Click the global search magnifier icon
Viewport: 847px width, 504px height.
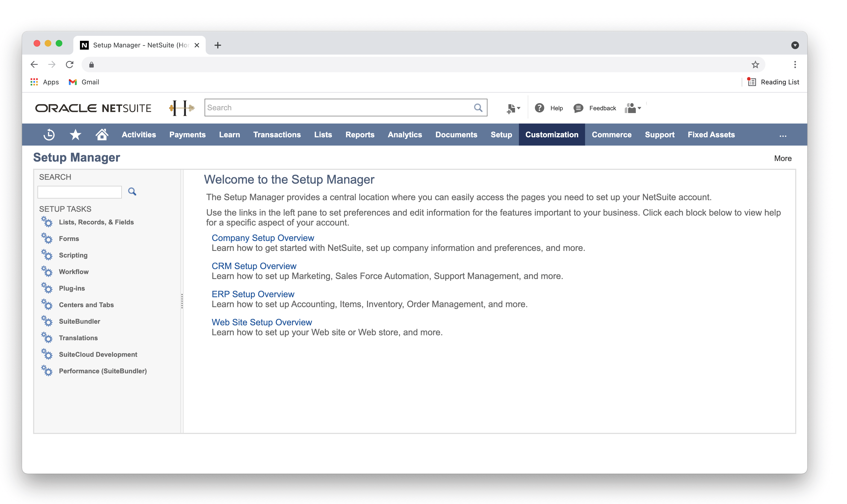[x=478, y=108]
